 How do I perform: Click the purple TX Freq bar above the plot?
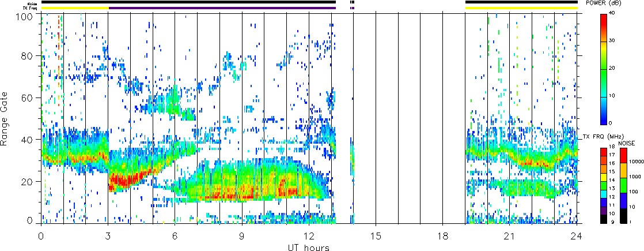[x=222, y=8]
